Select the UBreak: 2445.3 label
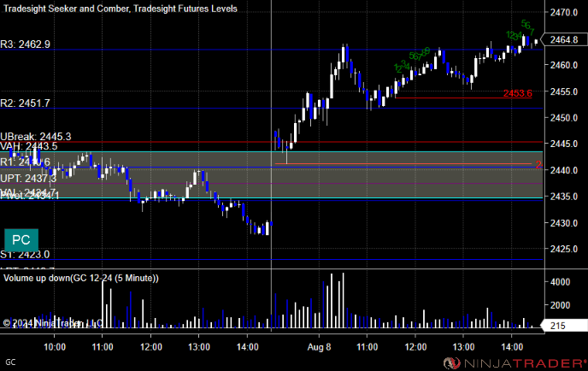Viewport: 588px width, 371px height. pos(36,137)
